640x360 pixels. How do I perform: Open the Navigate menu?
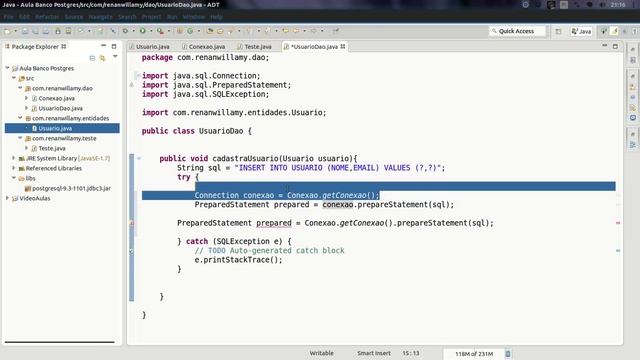pyautogui.click(x=100, y=17)
